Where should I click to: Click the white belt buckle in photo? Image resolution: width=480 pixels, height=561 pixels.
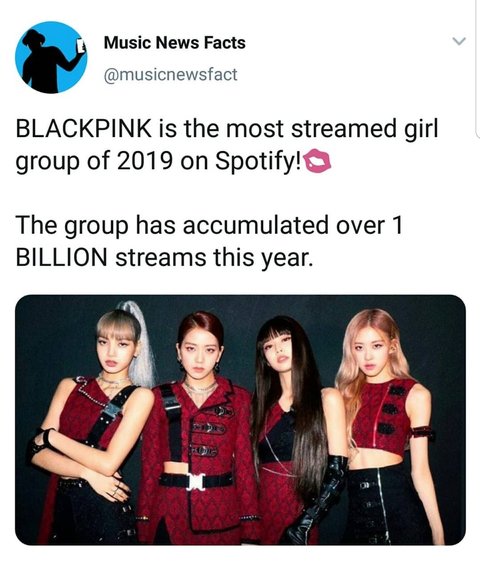click(x=195, y=481)
